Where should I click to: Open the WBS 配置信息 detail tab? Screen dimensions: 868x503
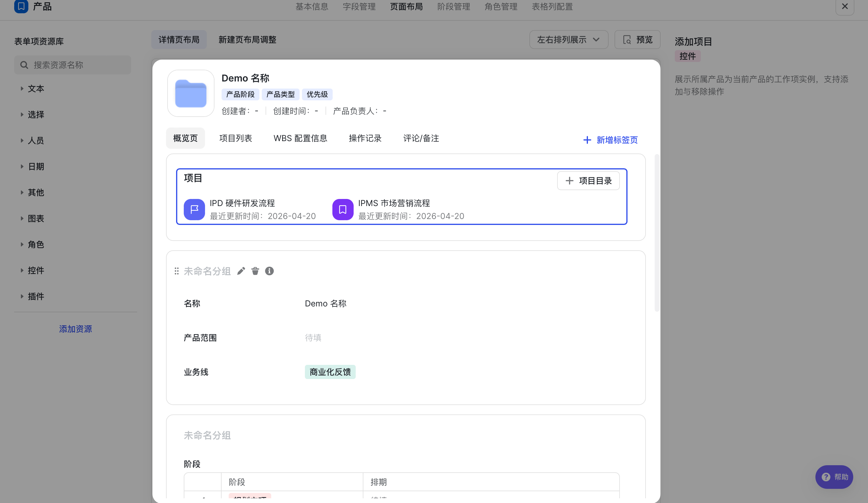tap(300, 138)
